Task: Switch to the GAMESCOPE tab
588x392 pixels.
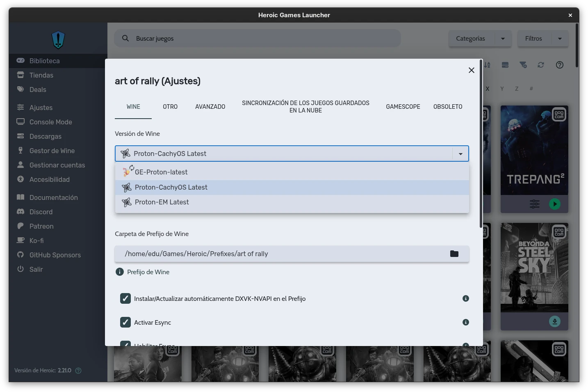Action: (x=403, y=107)
